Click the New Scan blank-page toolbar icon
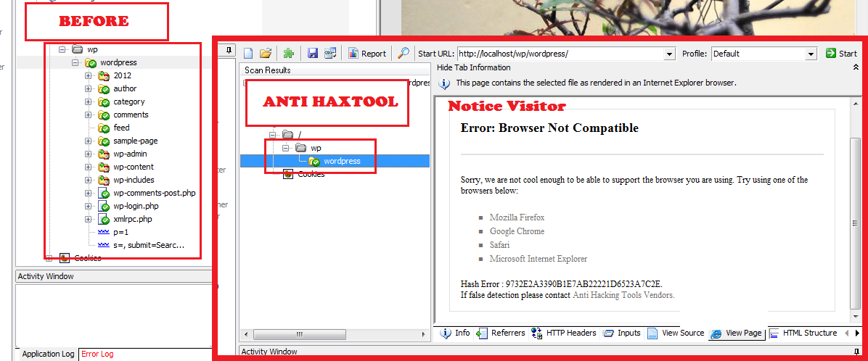 pyautogui.click(x=248, y=54)
